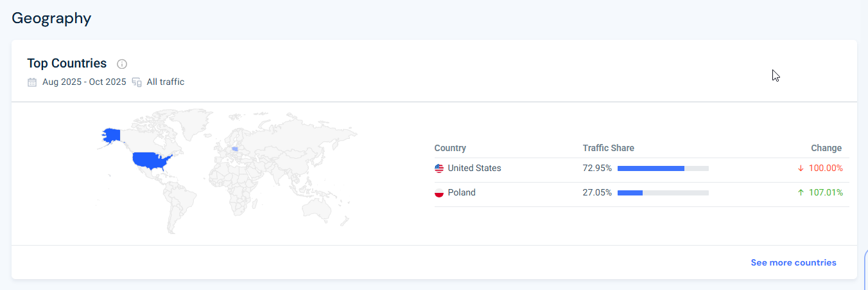The width and height of the screenshot is (868, 290).
Task: Click the Aug 2025 - Oct 2025 date range
Action: click(83, 82)
